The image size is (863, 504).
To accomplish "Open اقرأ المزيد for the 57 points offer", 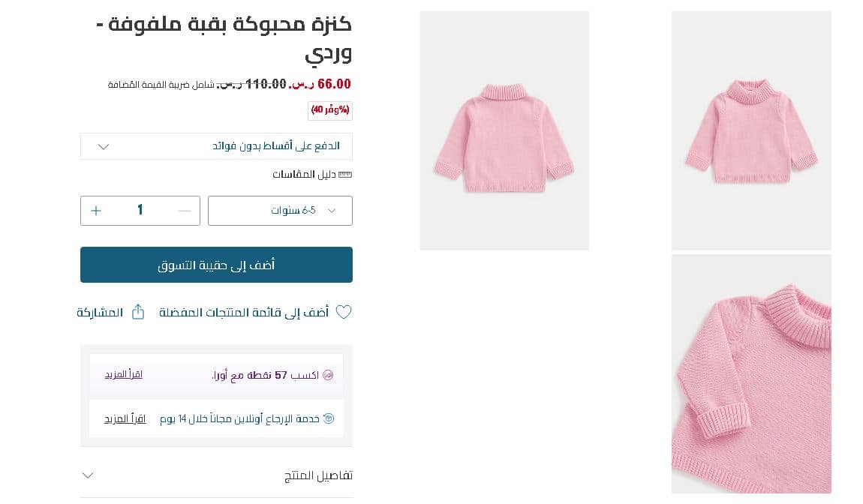I will pyautogui.click(x=123, y=375).
